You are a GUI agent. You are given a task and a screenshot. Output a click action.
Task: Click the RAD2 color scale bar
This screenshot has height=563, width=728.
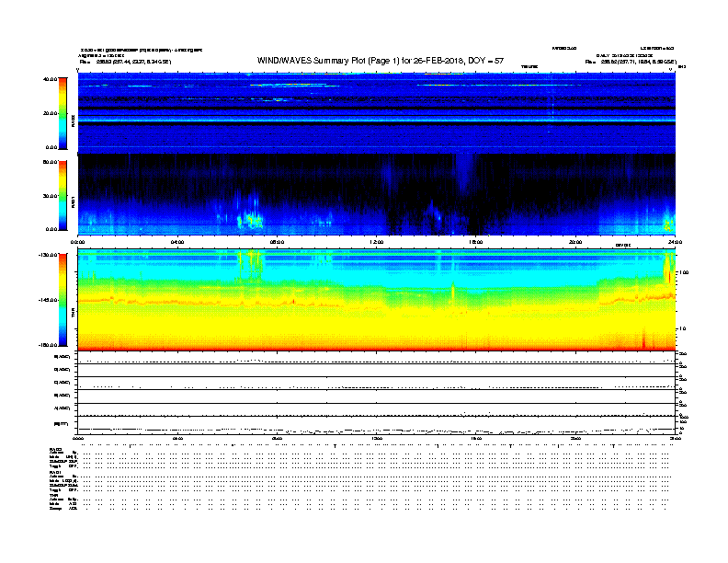pyautogui.click(x=63, y=113)
